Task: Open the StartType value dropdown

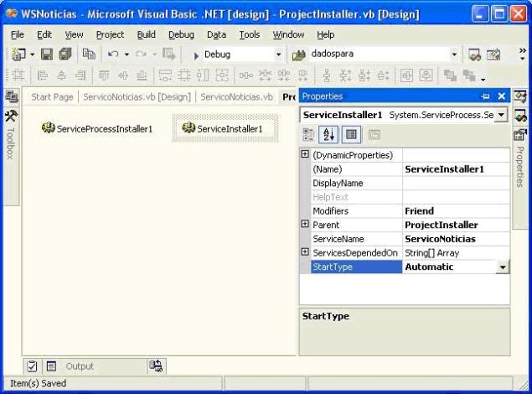Action: point(503,267)
